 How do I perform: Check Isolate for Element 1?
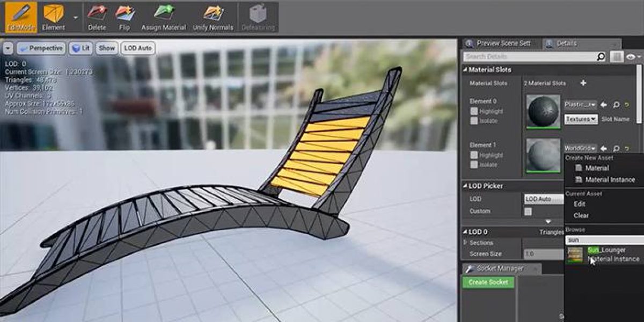coord(474,165)
